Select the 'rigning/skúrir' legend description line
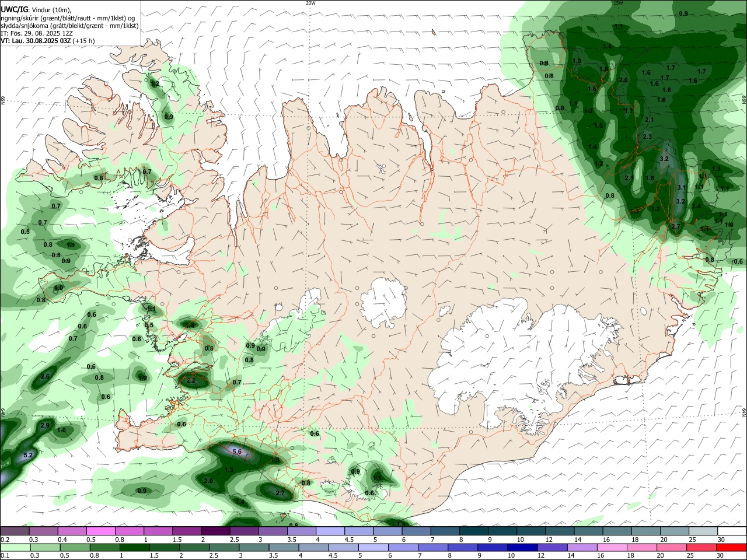 (68, 17)
